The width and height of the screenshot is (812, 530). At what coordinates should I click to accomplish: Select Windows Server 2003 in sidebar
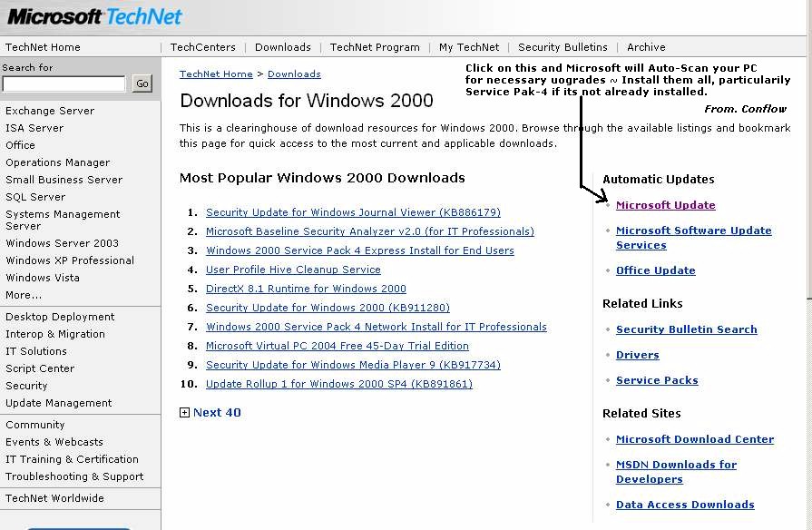(x=62, y=243)
